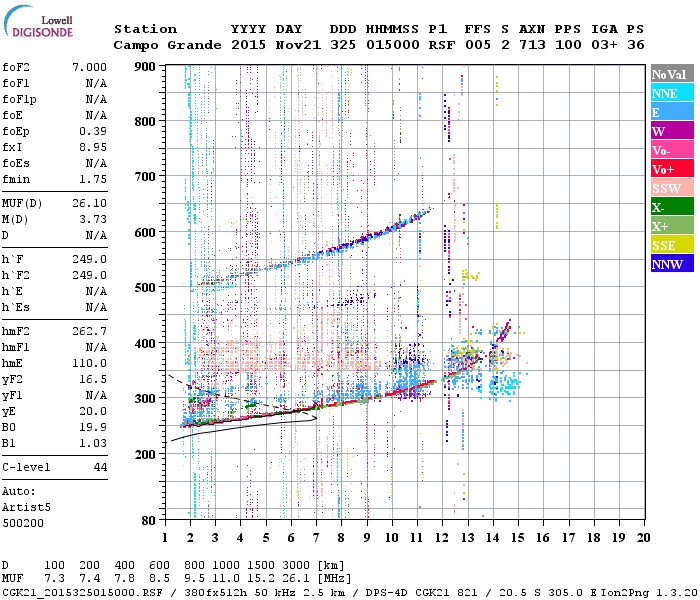The height and width of the screenshot is (600, 700).
Task: Click the 500 km height axis label
Action: [x=145, y=288]
